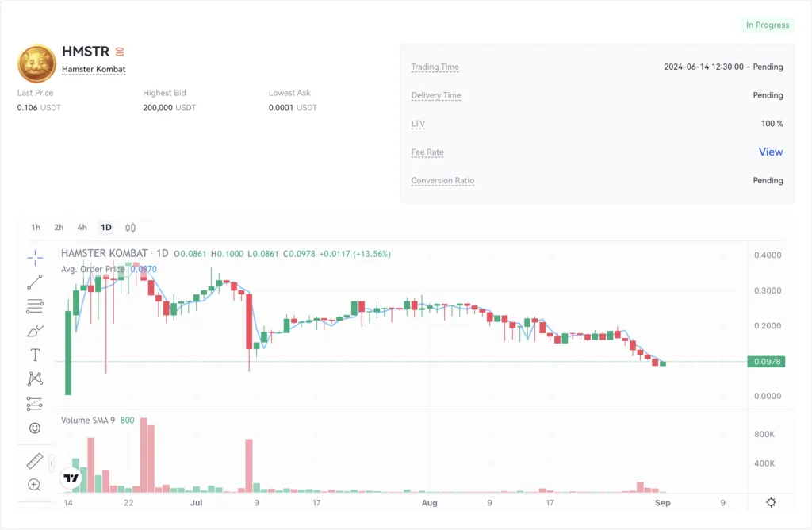The width and height of the screenshot is (812, 530).
Task: Open chart settings gear icon
Action: pyautogui.click(x=771, y=502)
